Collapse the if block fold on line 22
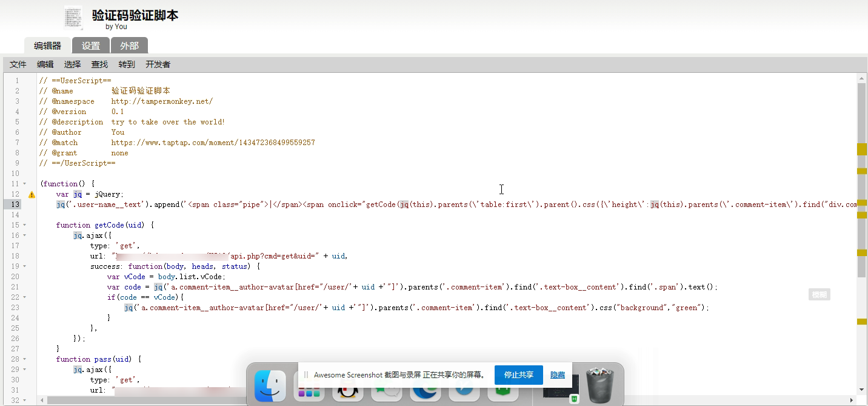Image resolution: width=868 pixels, height=406 pixels. point(24,297)
